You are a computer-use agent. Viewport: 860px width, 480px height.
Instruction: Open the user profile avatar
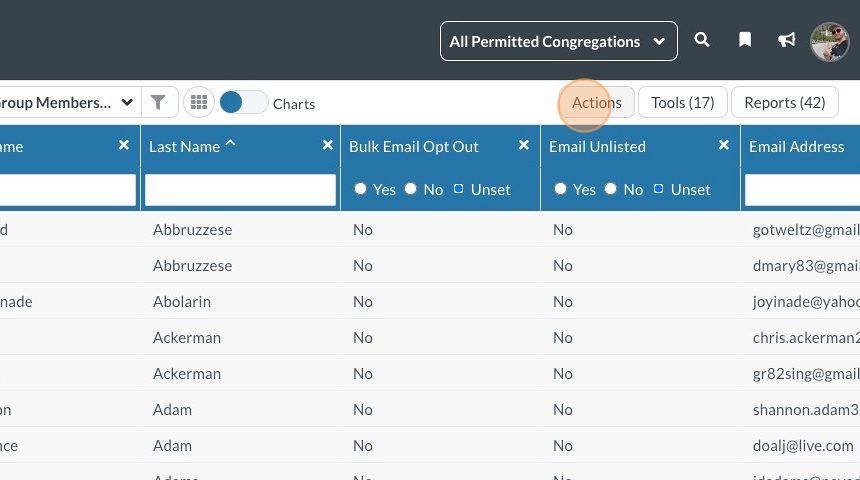pyautogui.click(x=829, y=41)
